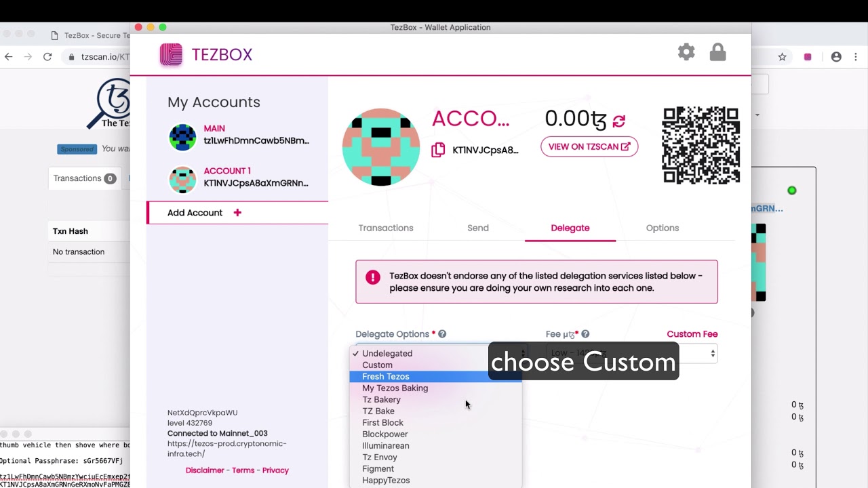Choose Tz Envoy from the list
868x488 pixels.
436,457
